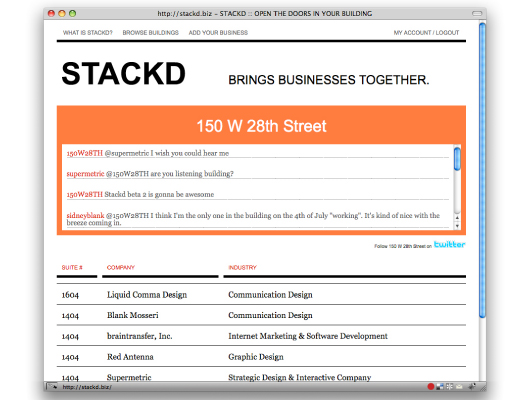The height and width of the screenshot is (400, 525).
Task: Click the envelope mail icon in status bar
Action: [459, 387]
